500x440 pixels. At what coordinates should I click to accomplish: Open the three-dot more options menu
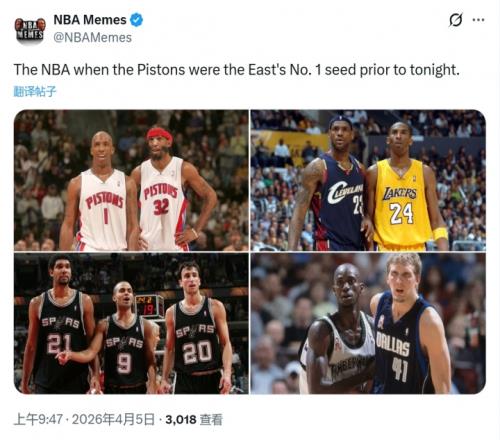pos(478,20)
